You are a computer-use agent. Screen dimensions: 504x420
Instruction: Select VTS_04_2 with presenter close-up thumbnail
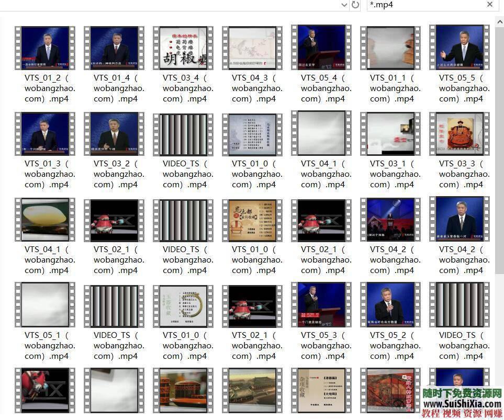point(460,219)
